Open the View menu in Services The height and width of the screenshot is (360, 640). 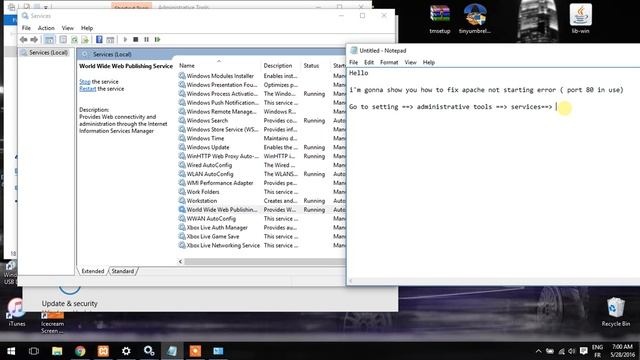point(68,28)
